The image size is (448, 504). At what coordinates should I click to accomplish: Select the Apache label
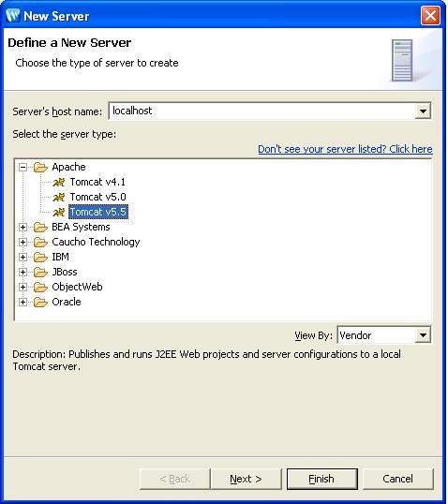click(68, 167)
